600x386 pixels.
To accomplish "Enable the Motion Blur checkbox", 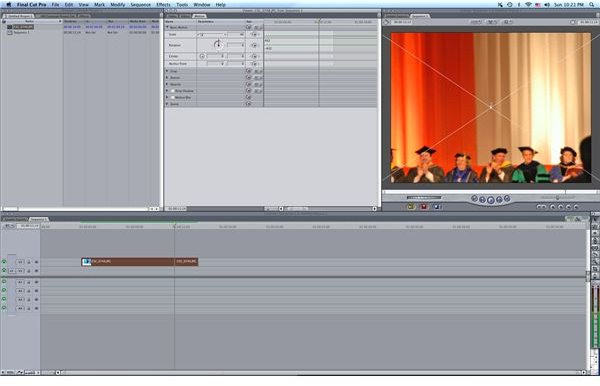I will click(173, 97).
